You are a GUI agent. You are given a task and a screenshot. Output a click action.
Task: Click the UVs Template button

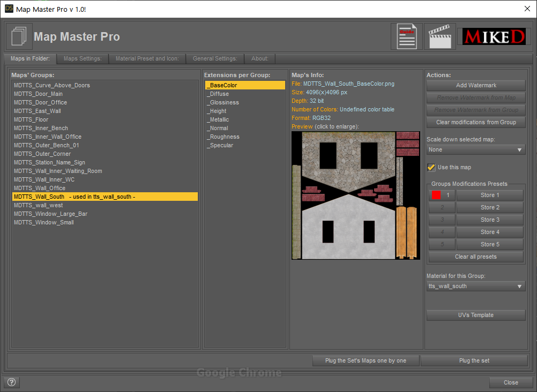click(476, 315)
